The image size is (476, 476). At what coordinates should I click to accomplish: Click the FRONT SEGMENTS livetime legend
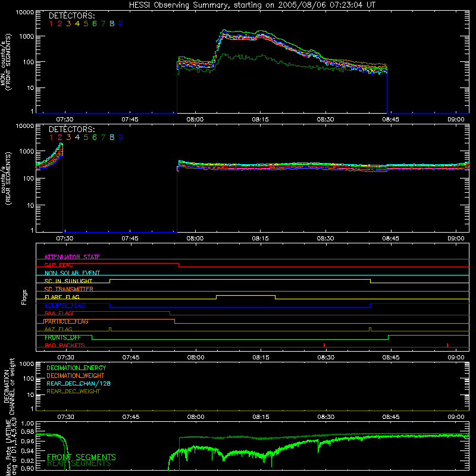[x=82, y=457]
